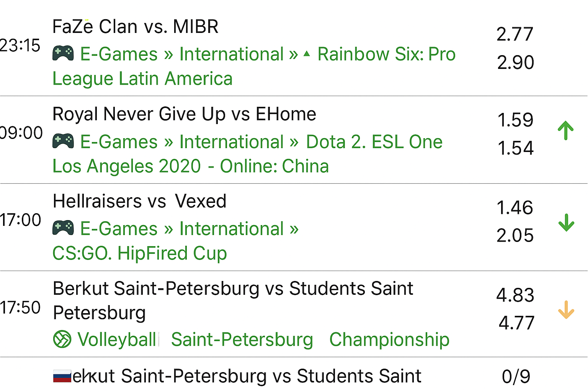Click the green up arrow beside odds 1.59
Image resolution: width=588 pixels, height=392 pixels.
coord(566,131)
